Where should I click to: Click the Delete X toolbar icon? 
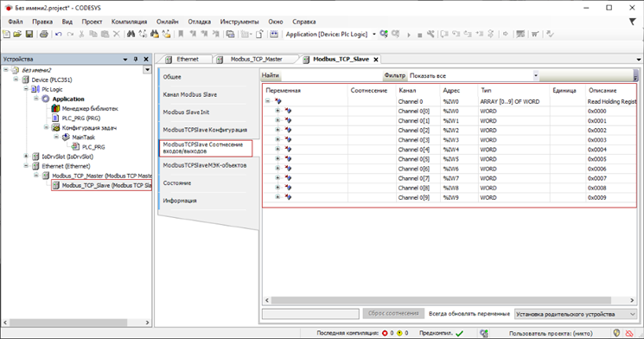[x=117, y=34]
